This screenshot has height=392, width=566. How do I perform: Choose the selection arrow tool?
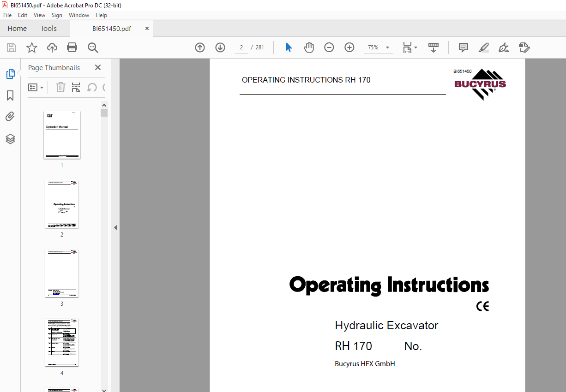coord(289,48)
